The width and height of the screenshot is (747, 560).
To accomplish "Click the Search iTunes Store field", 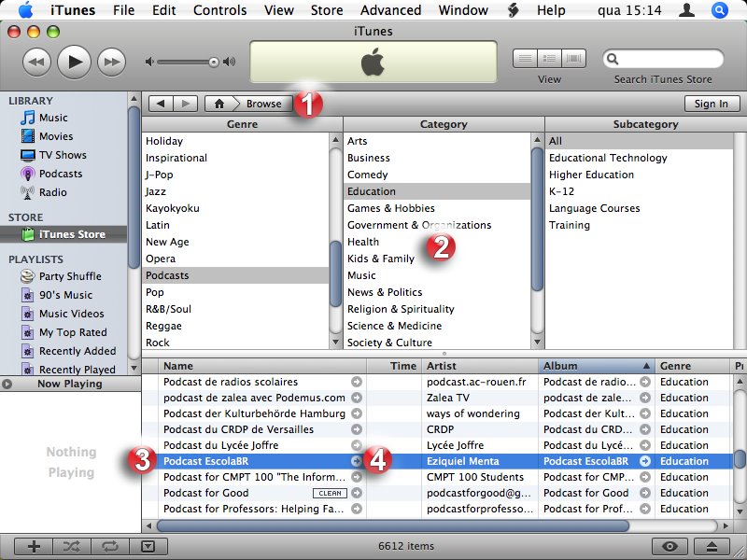I will (663, 59).
